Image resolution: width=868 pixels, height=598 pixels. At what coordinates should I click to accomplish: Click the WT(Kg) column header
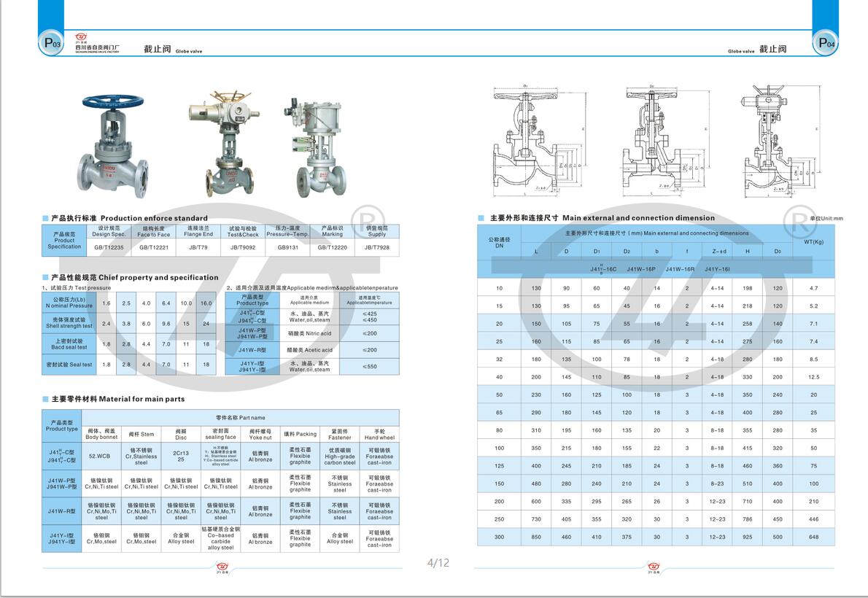[813, 241]
